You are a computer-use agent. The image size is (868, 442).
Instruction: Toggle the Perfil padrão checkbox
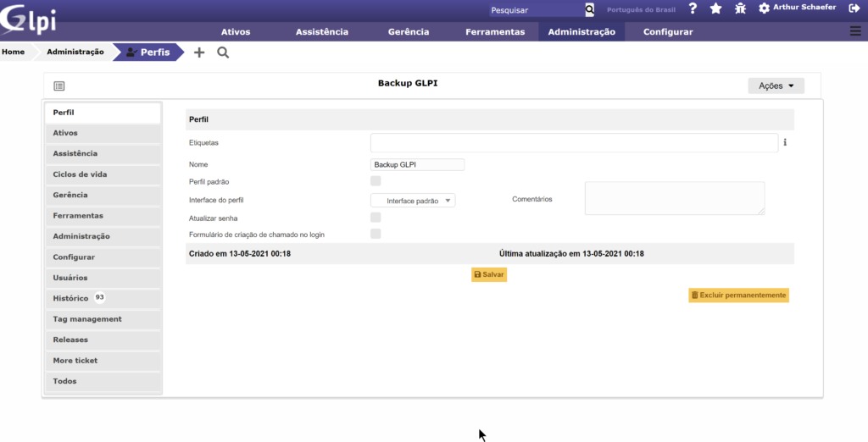point(376,181)
